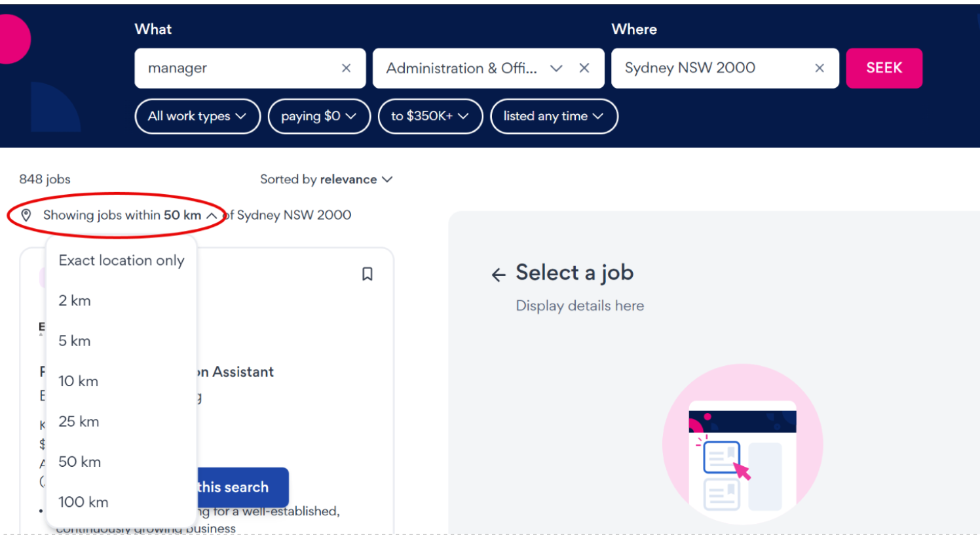Clear the Sydney NSW 2000 location
The image size is (980, 535).
click(x=819, y=68)
